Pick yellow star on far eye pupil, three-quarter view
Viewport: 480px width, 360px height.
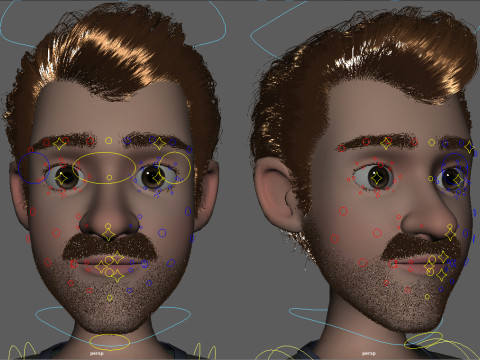pyautogui.click(x=458, y=180)
